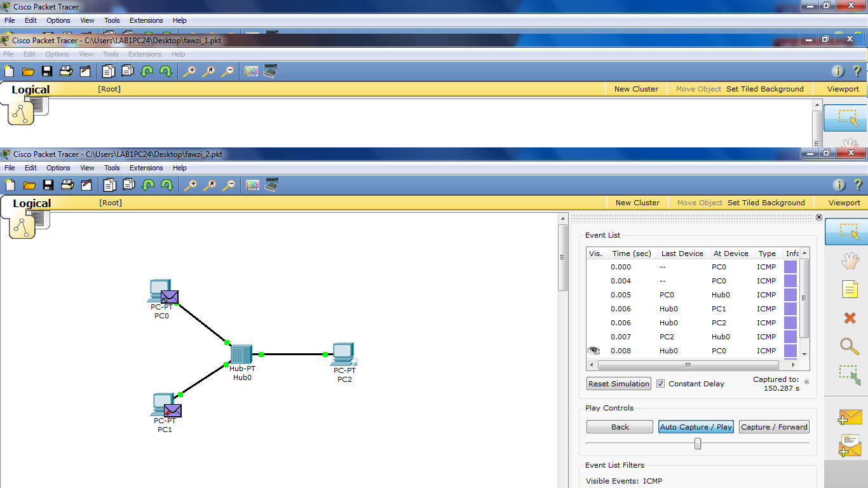Open Custom Devices Dialog icon in fawzi_2 toolbar

coord(271,185)
